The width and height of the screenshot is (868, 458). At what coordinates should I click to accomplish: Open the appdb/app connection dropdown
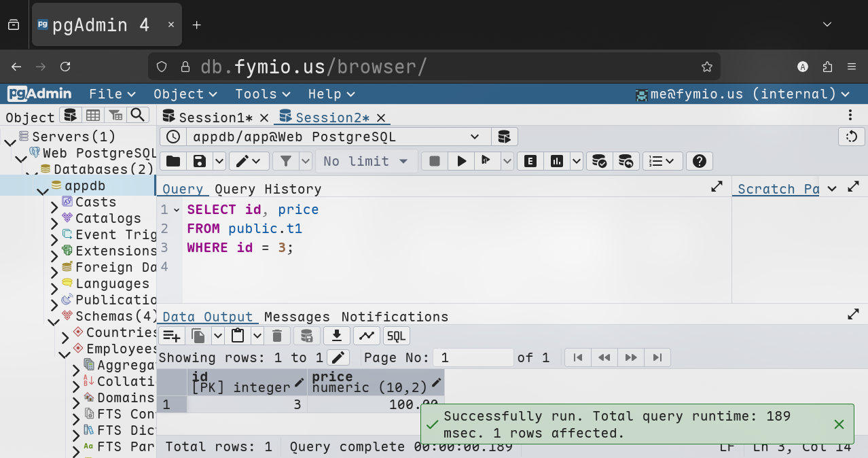[x=336, y=137]
